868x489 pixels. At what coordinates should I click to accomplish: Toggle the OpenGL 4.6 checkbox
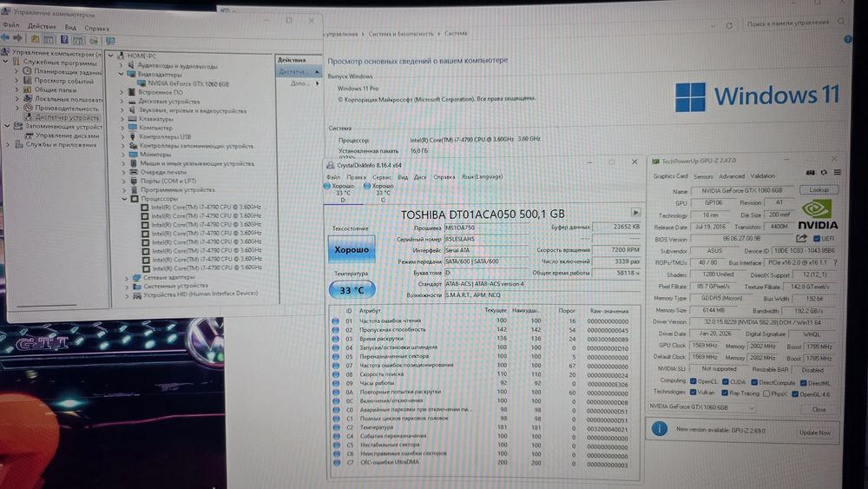click(795, 394)
